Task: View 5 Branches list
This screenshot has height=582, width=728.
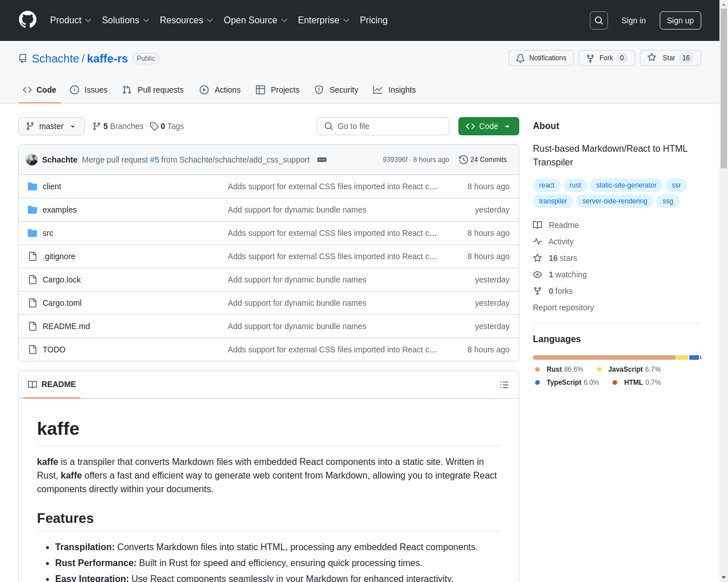Action: (118, 126)
